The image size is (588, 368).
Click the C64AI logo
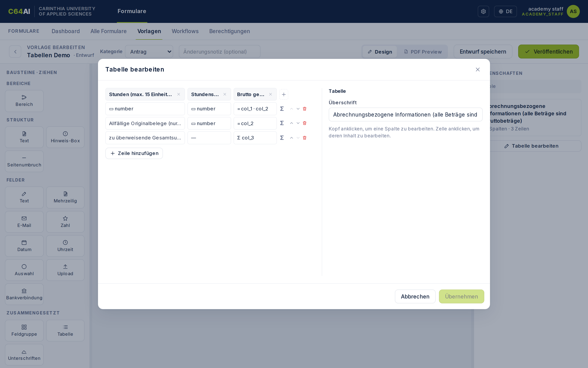pos(19,11)
